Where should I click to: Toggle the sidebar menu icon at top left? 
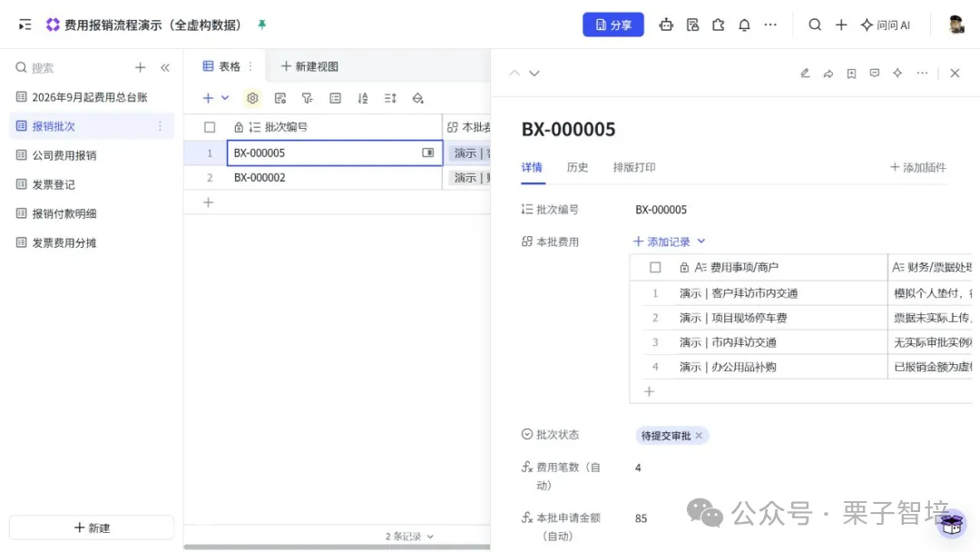click(25, 25)
